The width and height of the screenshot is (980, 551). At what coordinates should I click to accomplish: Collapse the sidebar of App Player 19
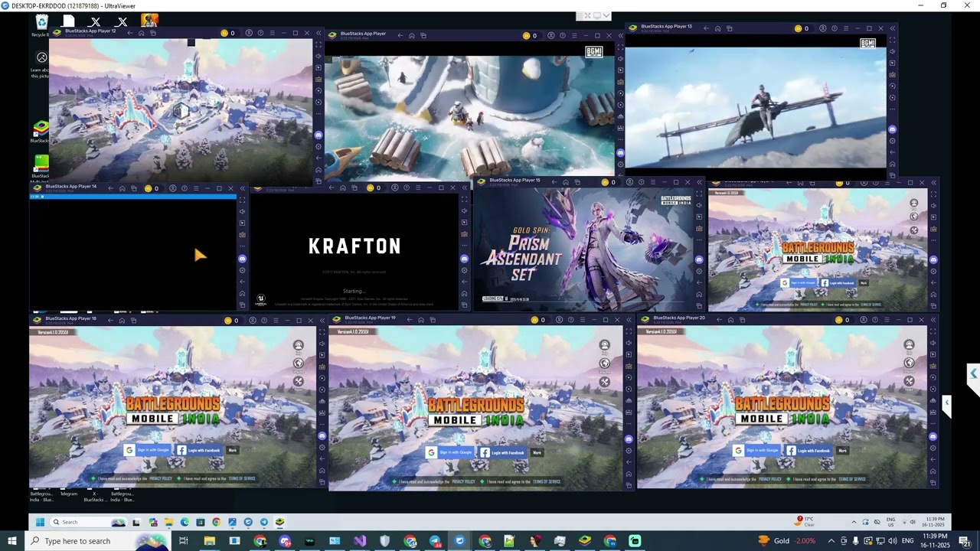click(x=629, y=319)
